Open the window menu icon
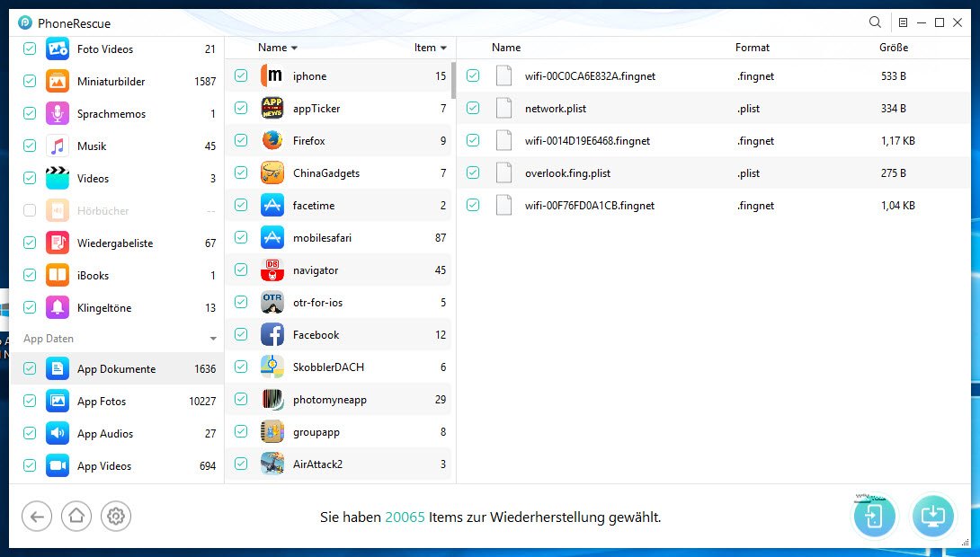Screen dimensions: 980x557 coord(903,22)
